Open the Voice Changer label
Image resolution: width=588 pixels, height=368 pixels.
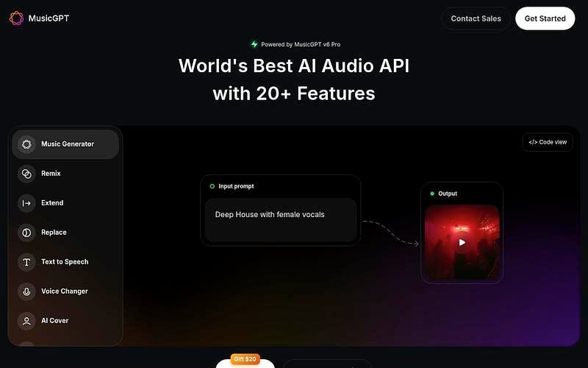65,291
